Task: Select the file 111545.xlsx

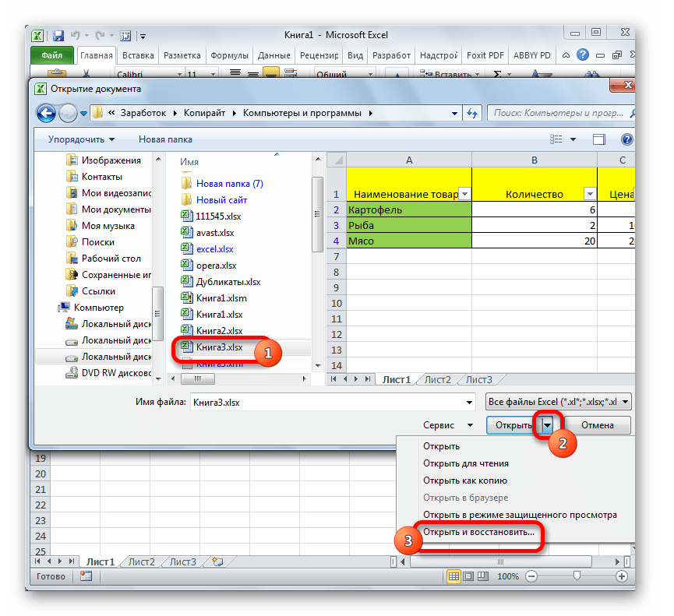Action: 210,216
